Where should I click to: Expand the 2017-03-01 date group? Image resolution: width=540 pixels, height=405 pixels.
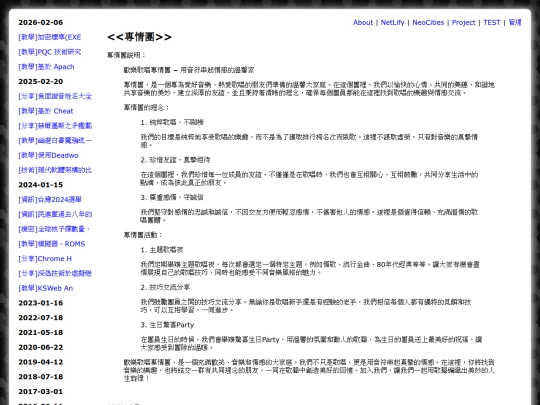click(41, 392)
